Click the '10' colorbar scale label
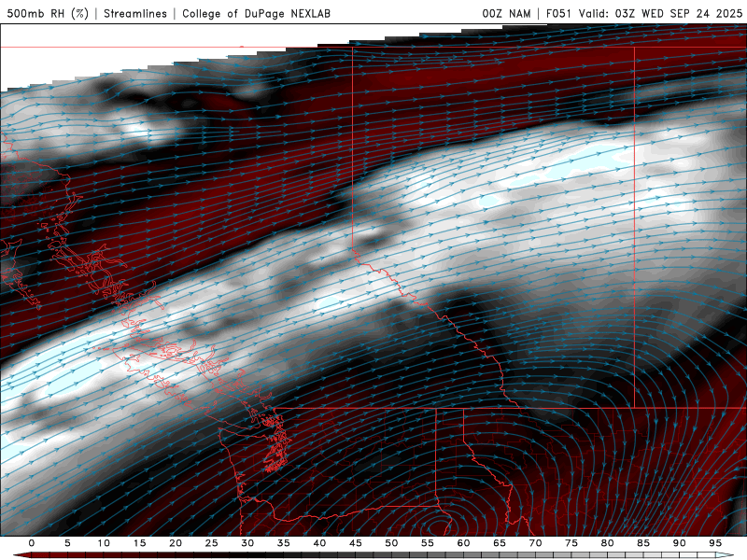 tap(104, 543)
